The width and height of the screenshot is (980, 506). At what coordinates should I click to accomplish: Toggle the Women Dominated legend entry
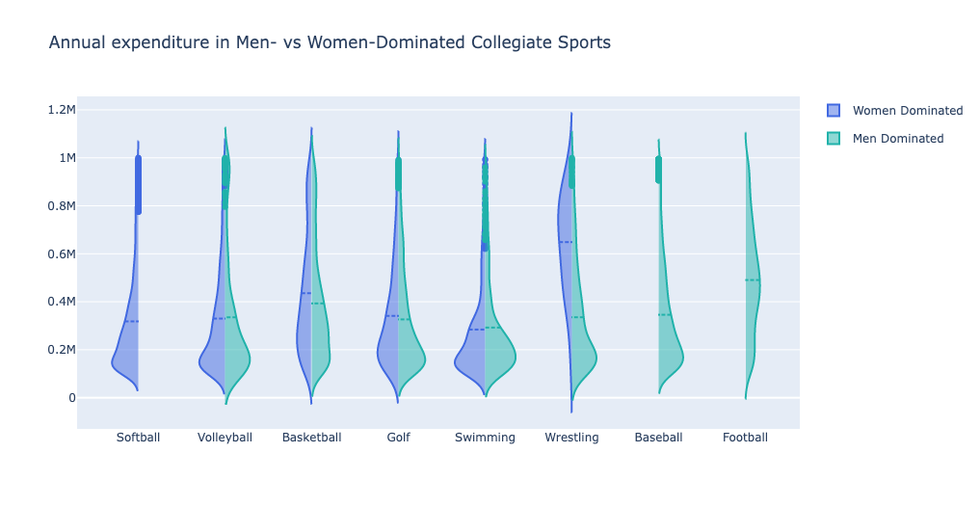point(907,111)
